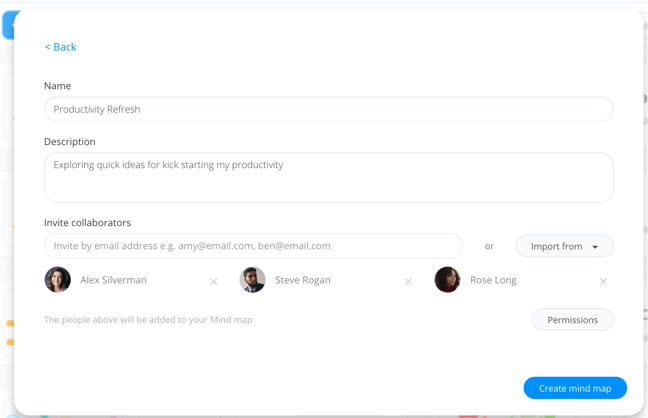Remove Alex Silverman from collaborators
This screenshot has width=648, height=418.
214,282
